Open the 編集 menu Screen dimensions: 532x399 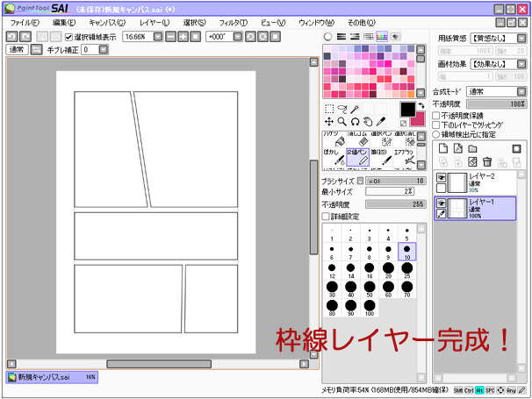click(x=64, y=23)
